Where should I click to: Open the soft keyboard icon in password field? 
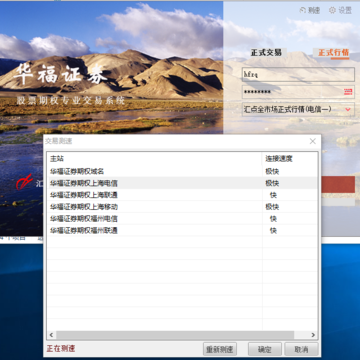click(x=348, y=92)
